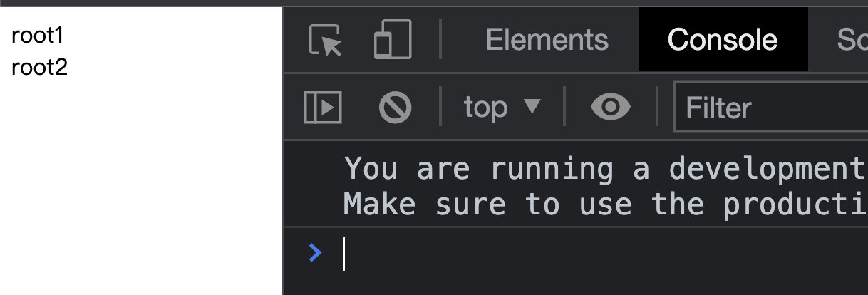The height and width of the screenshot is (295, 868).
Task: Create live expression with the eye icon
Action: click(611, 108)
